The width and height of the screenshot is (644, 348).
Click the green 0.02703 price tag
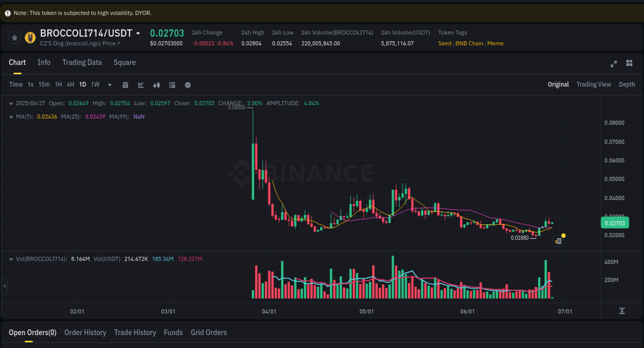click(615, 223)
